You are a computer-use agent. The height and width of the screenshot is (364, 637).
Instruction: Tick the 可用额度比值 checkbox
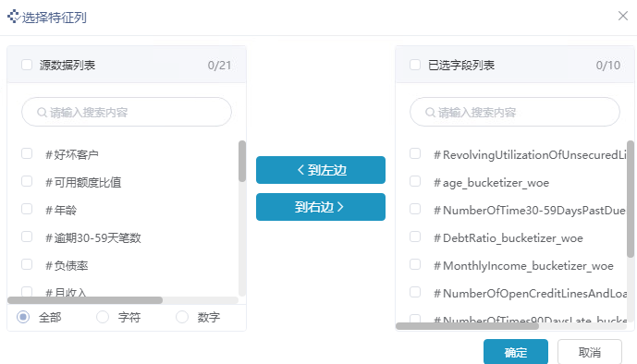click(27, 181)
